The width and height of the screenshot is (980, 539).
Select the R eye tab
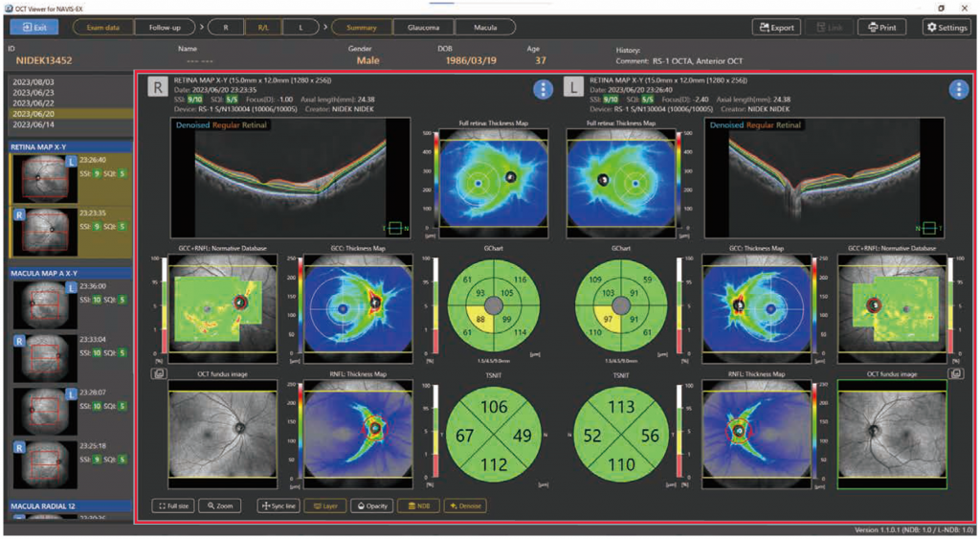pos(226,28)
